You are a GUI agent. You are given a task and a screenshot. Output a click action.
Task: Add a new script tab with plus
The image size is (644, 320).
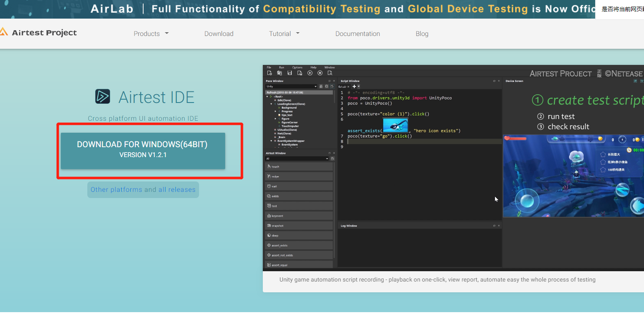click(x=354, y=86)
